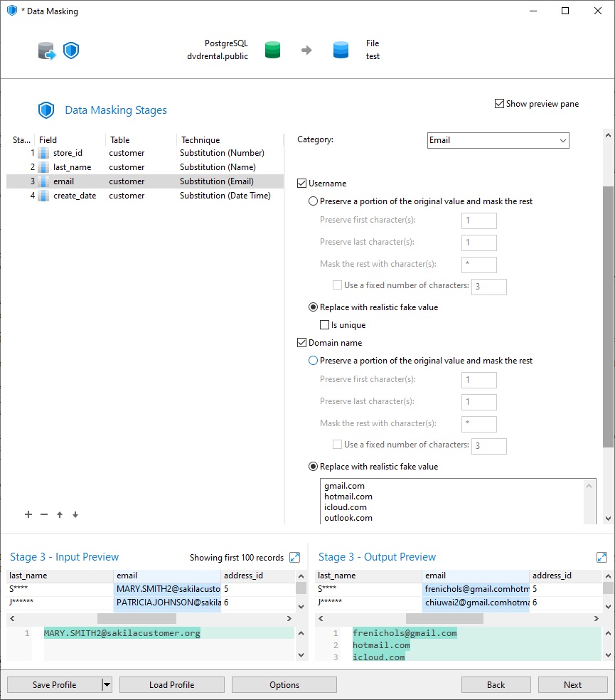The width and height of the screenshot is (615, 700).
Task: Open the Category dropdown showing Email
Action: click(498, 140)
